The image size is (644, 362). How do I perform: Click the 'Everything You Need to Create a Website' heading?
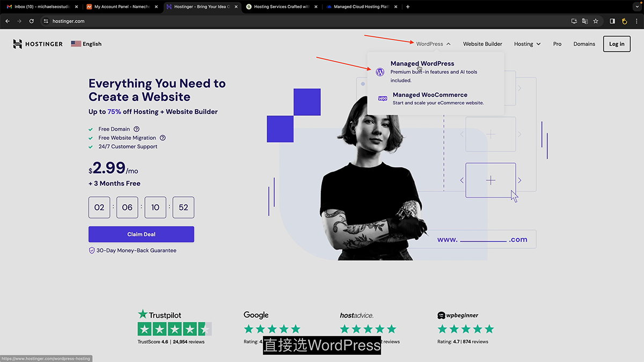point(157,90)
